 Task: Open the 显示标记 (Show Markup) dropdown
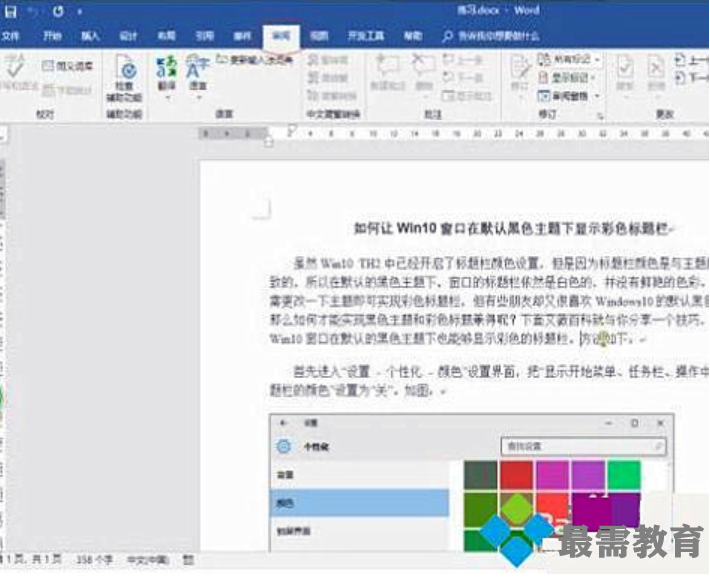566,77
